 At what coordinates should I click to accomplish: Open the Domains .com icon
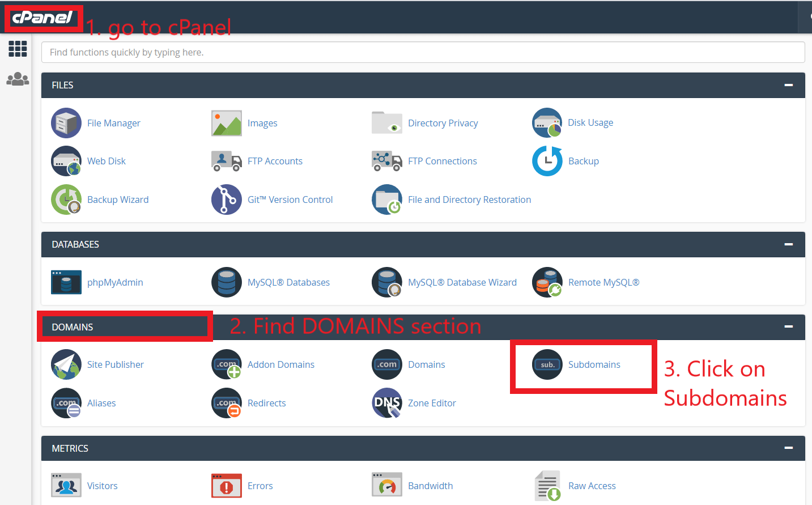pos(387,364)
